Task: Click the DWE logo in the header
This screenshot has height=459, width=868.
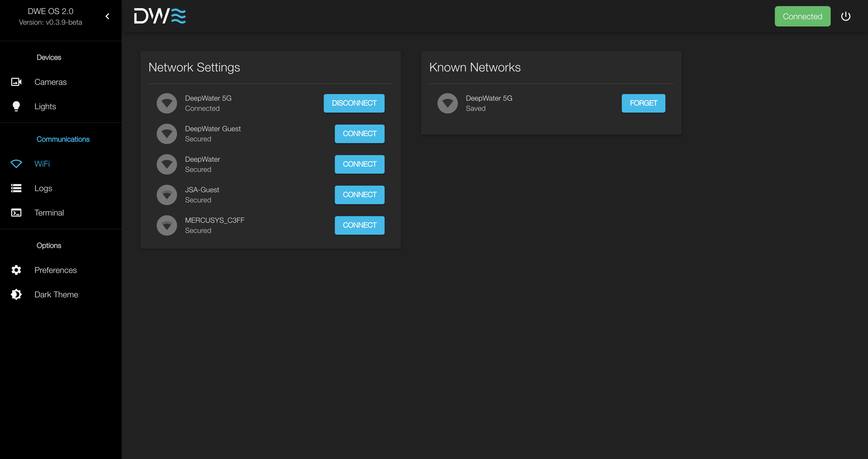Action: point(160,16)
